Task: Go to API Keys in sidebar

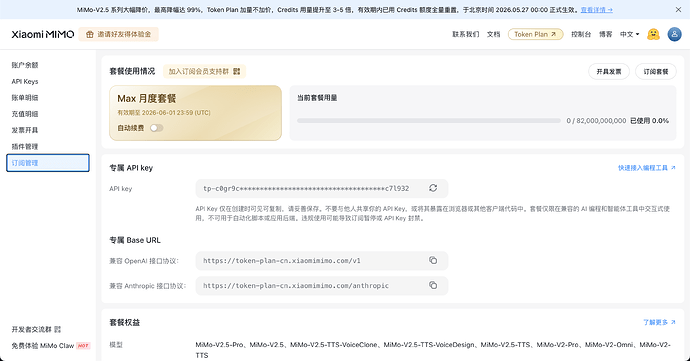Action: click(25, 81)
